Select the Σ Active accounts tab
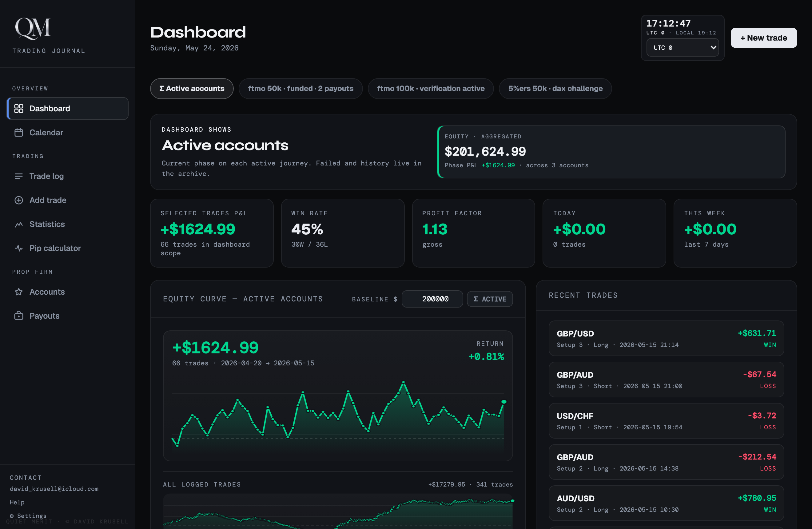Viewport: 812px width, 529px height. coord(192,89)
